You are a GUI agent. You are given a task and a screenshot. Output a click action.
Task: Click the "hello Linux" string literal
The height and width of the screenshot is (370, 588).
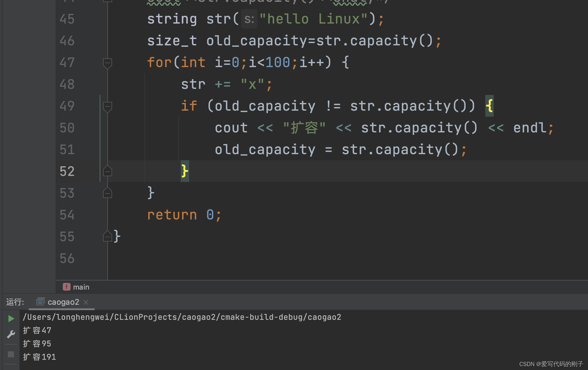pyautogui.click(x=313, y=19)
